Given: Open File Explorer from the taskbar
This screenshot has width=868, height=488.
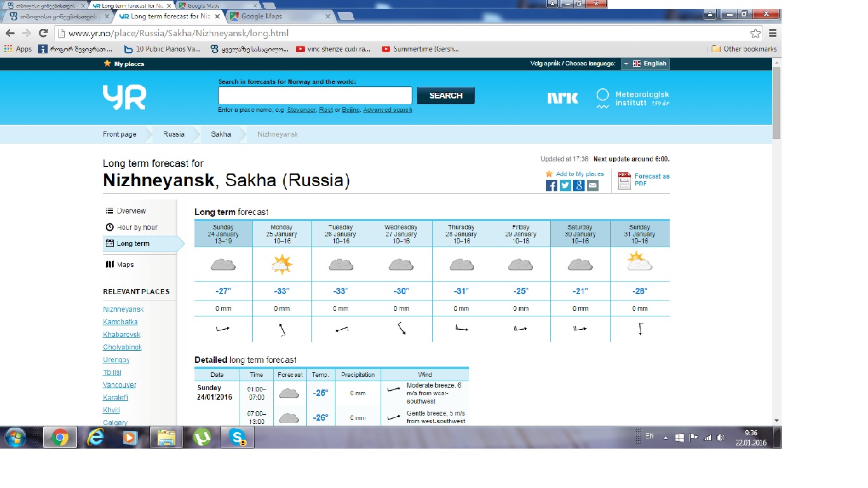Looking at the screenshot, I should (x=166, y=437).
